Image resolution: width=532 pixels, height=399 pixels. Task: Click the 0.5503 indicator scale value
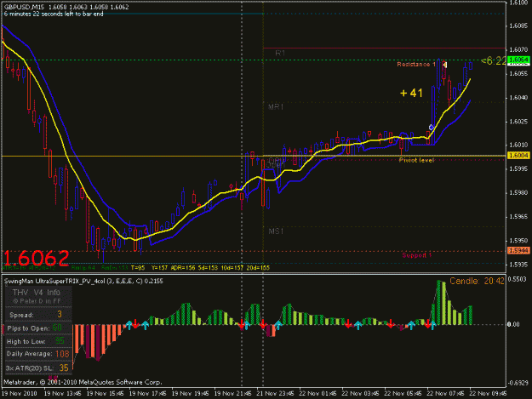tap(518, 279)
